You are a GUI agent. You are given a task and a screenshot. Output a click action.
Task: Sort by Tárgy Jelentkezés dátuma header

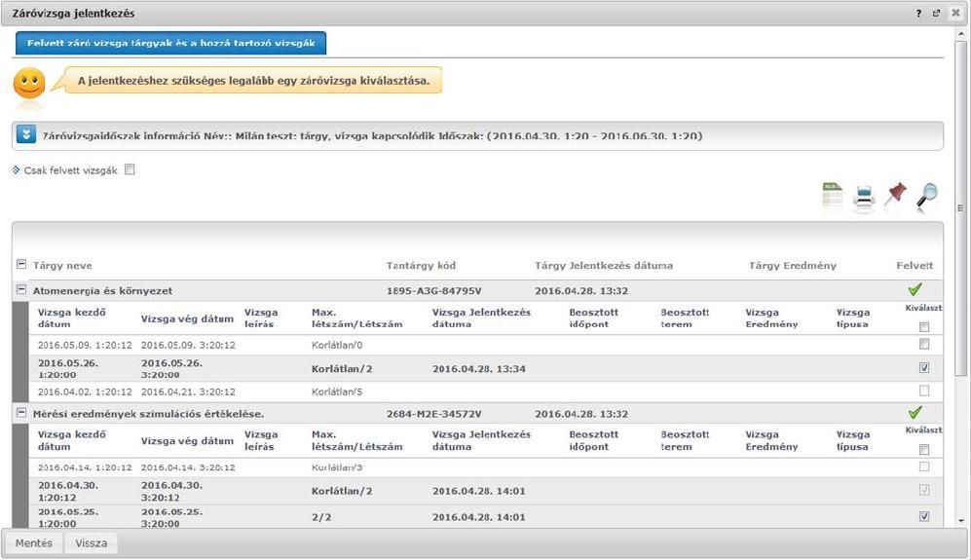click(x=604, y=265)
